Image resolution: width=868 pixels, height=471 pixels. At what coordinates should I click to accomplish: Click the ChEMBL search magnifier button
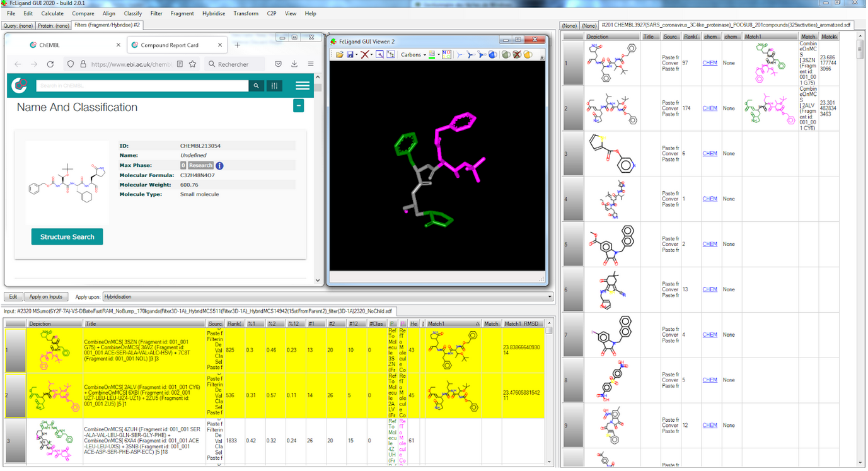click(x=256, y=86)
